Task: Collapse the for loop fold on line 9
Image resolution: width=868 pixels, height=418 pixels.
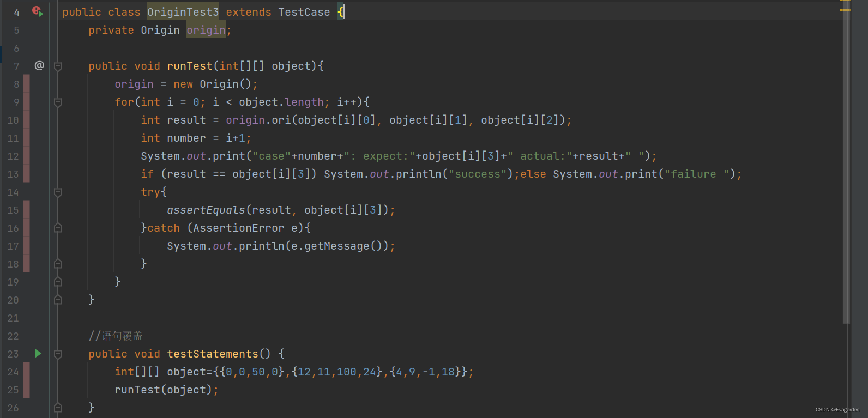Action: tap(58, 102)
